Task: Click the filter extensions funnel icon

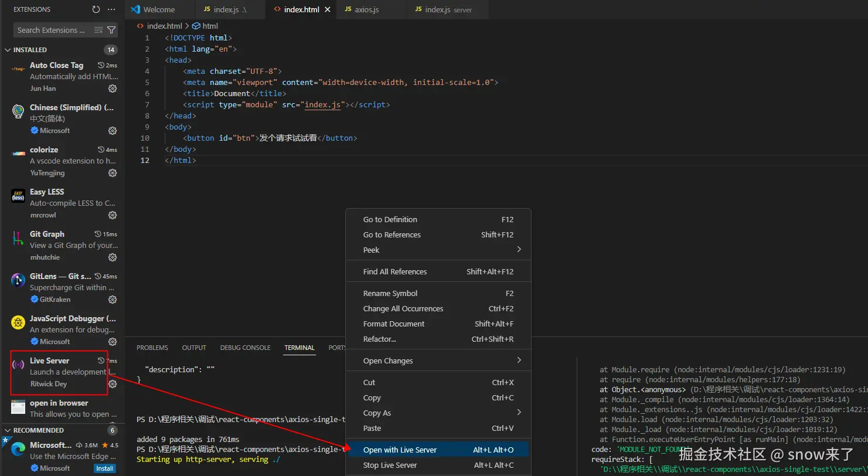Action: point(111,30)
